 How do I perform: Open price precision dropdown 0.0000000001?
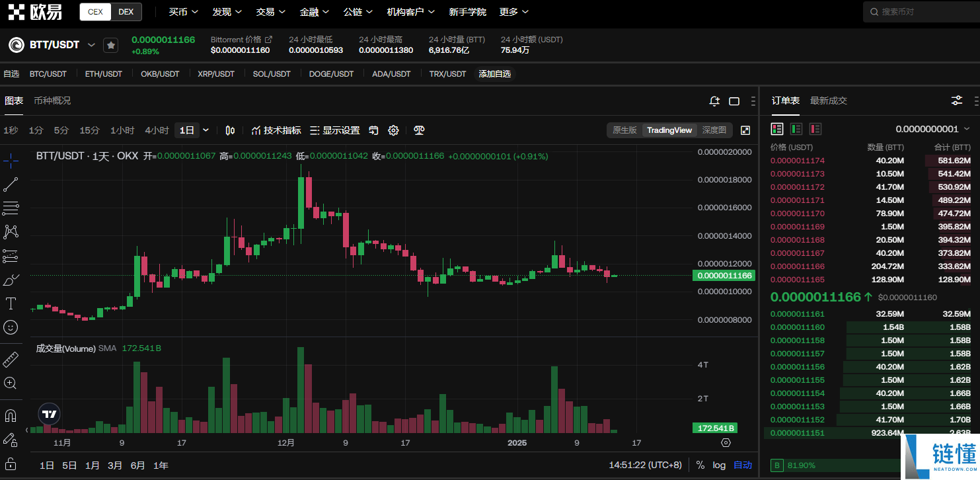point(932,129)
